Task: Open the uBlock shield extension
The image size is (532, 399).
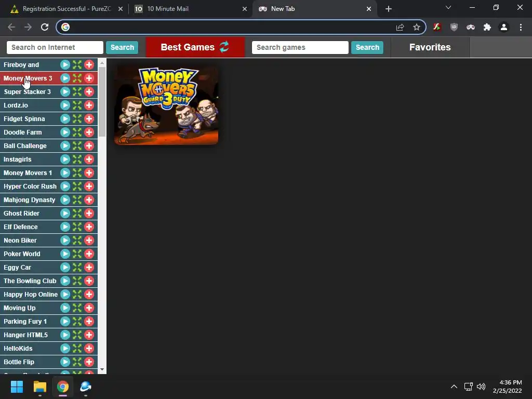Action: (454, 27)
